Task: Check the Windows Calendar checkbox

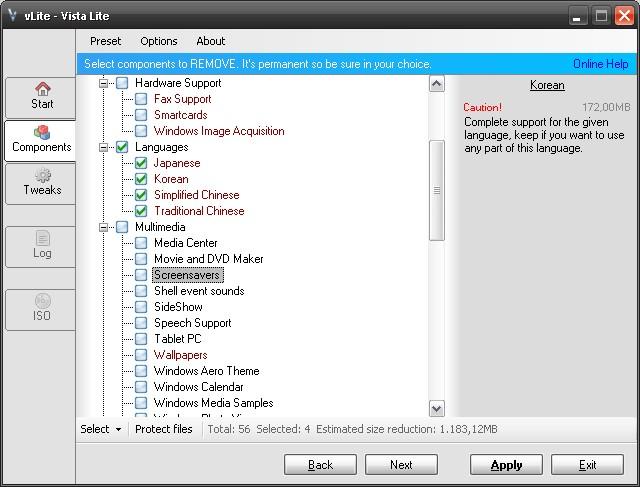Action: tap(141, 387)
